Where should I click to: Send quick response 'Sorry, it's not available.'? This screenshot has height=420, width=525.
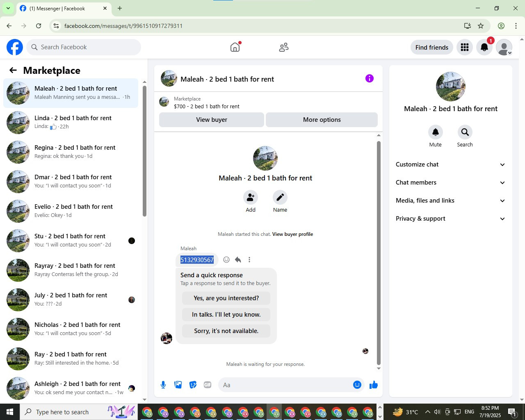[x=226, y=331]
